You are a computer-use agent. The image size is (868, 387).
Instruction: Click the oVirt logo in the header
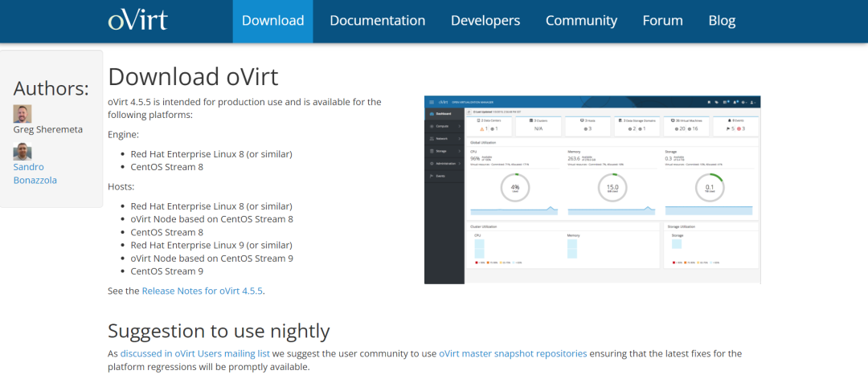(137, 20)
